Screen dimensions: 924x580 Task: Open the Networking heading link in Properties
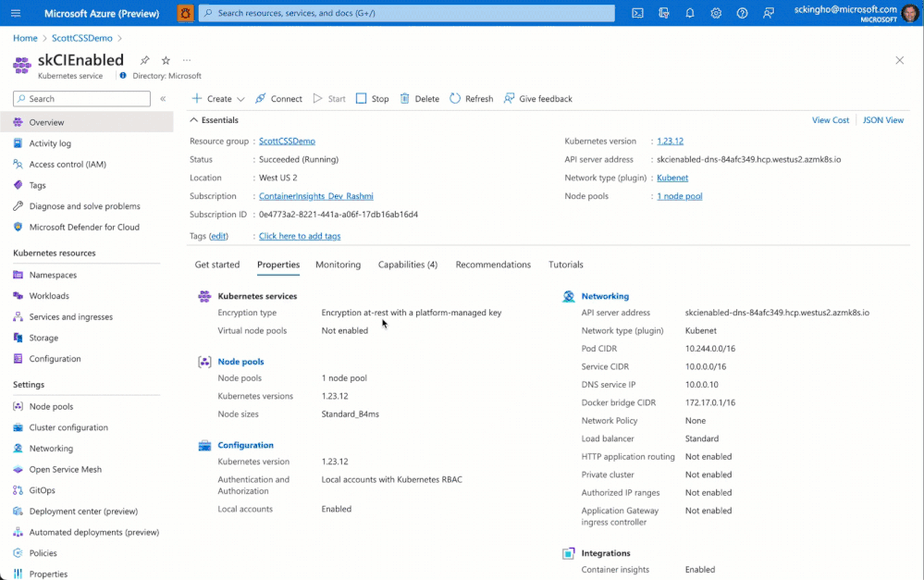605,297
